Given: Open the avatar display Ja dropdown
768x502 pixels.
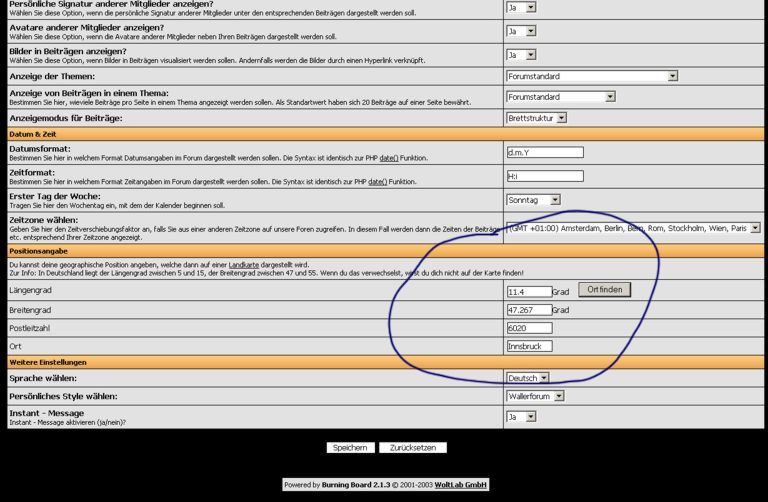Looking at the screenshot, I should point(521,31).
